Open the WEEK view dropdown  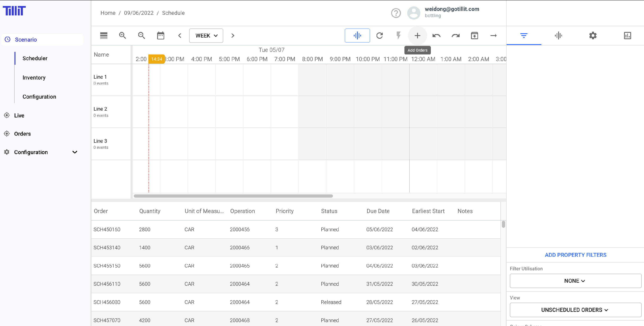[x=206, y=36]
